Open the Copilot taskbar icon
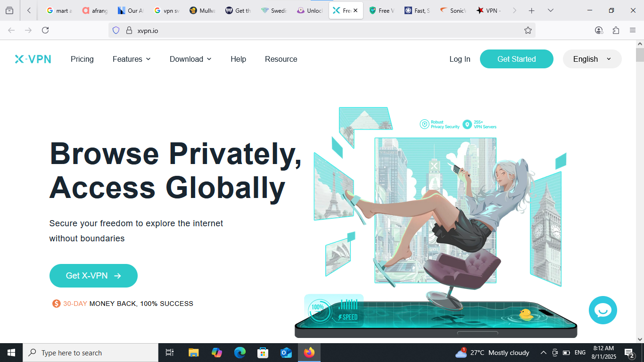 (217, 353)
